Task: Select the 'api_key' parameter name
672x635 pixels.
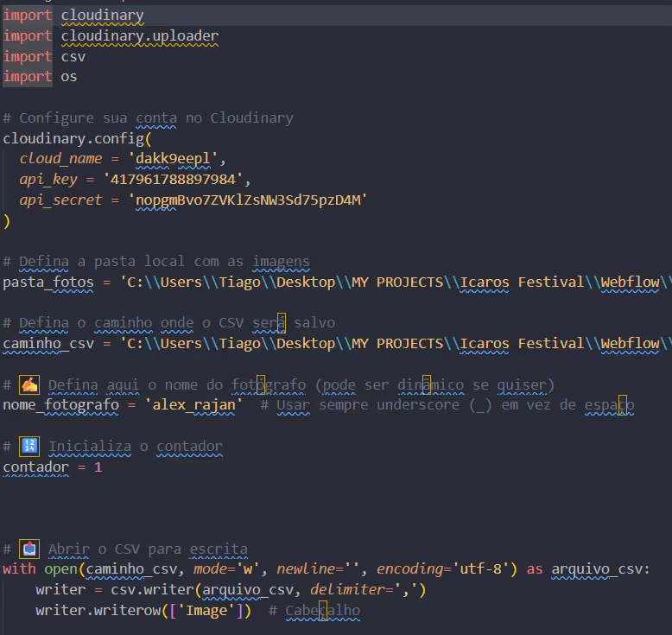Action: (x=48, y=179)
